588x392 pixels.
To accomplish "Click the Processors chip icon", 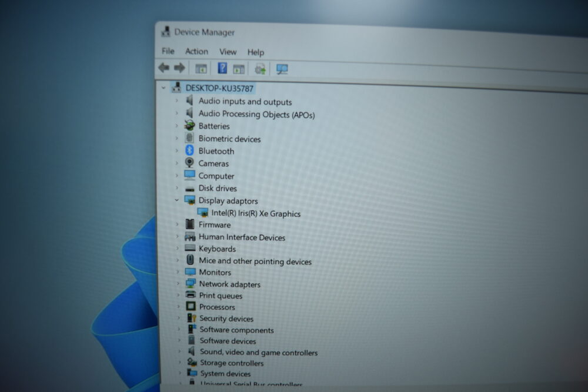I will point(191,306).
